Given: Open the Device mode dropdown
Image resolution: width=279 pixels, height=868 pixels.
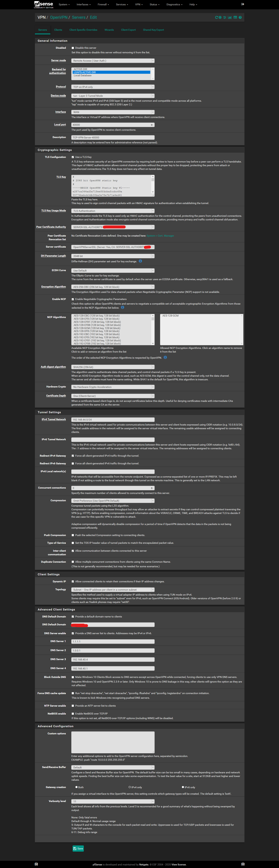Looking at the screenshot, I should [113, 96].
